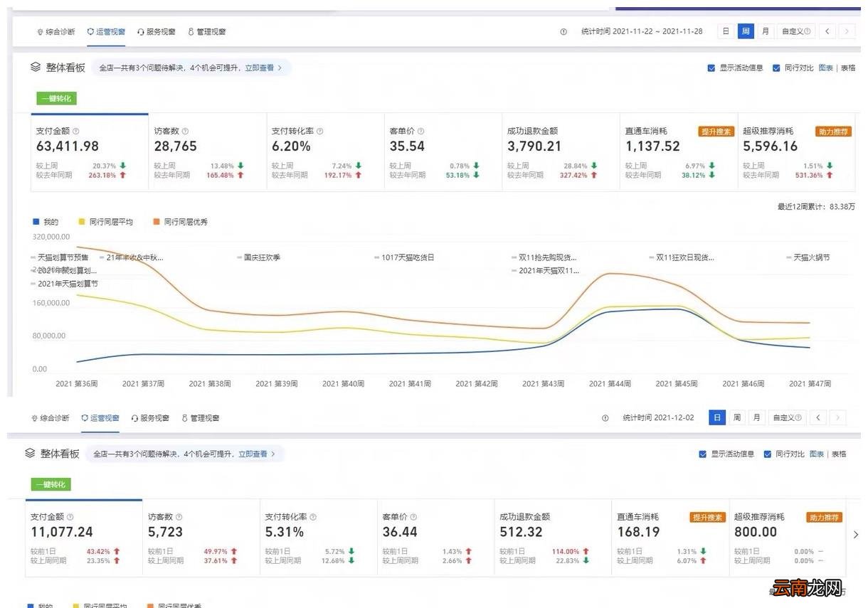Viewport: 868px width, 608px height.
Task: Select 月 period option in top date selector
Action: pyautogui.click(x=765, y=31)
